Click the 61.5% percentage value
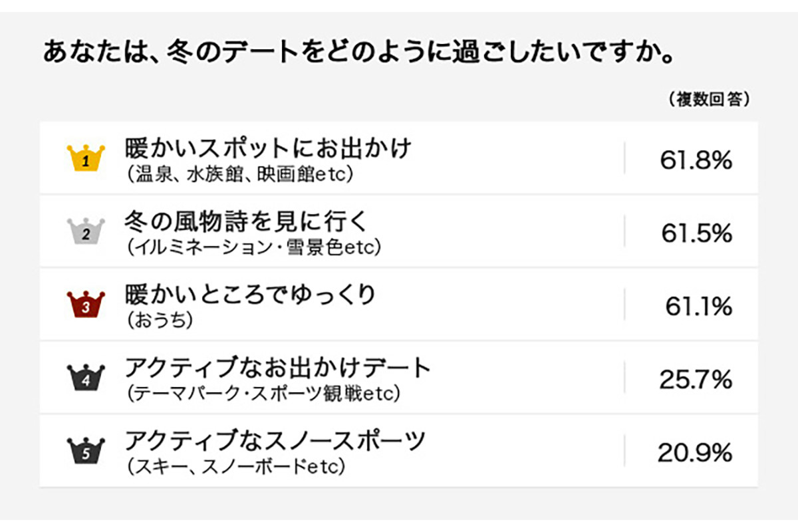This screenshot has height=532, width=798. [696, 233]
